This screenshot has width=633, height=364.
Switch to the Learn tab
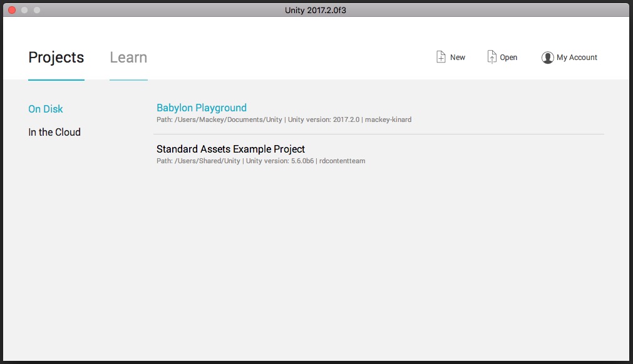[x=128, y=58]
